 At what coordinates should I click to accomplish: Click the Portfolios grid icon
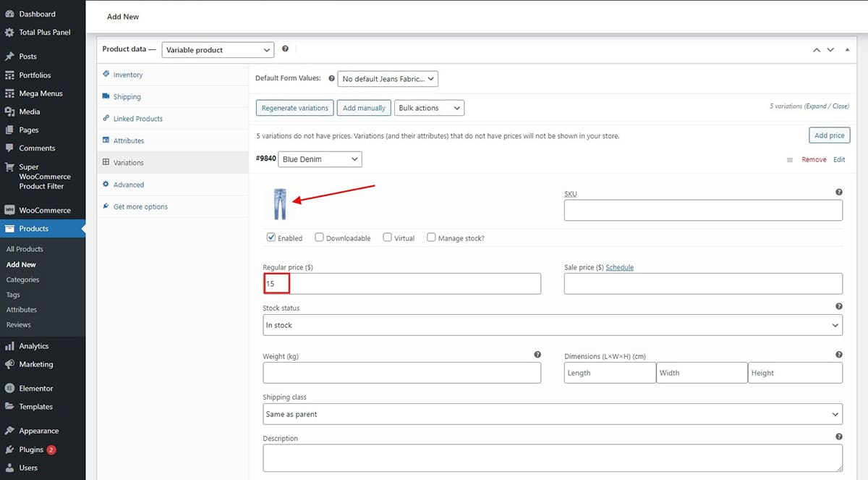[x=9, y=75]
